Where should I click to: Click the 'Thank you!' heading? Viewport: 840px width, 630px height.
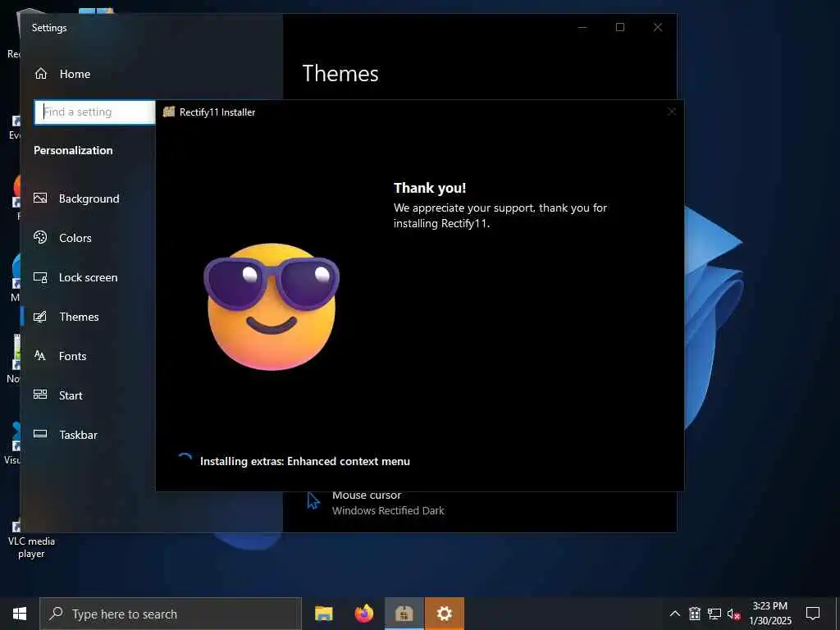point(430,188)
